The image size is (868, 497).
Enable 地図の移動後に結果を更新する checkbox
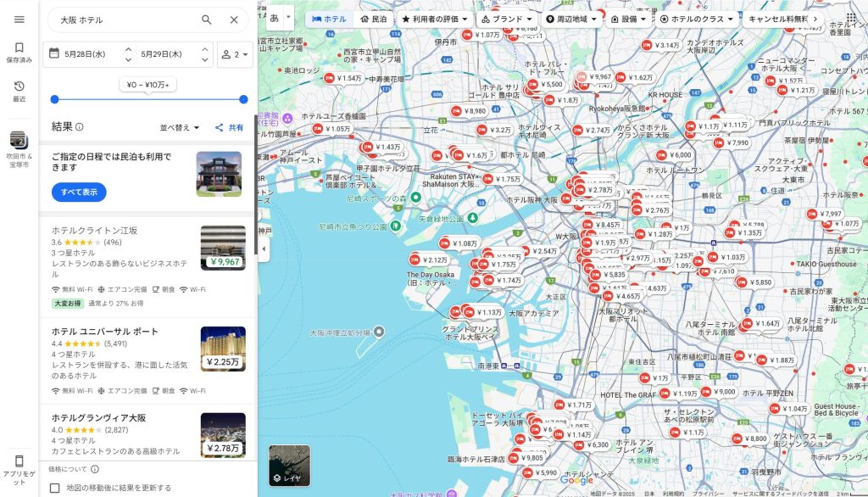tap(55, 489)
